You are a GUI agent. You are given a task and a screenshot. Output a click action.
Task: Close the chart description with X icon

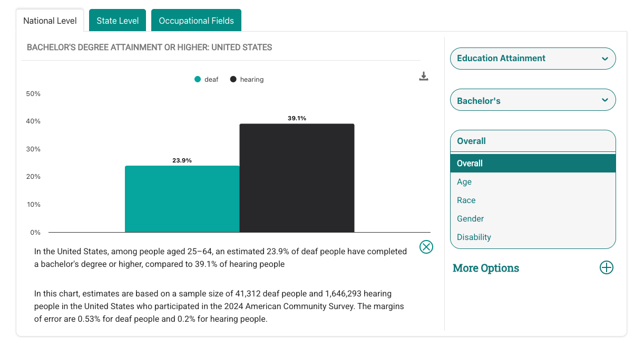426,247
